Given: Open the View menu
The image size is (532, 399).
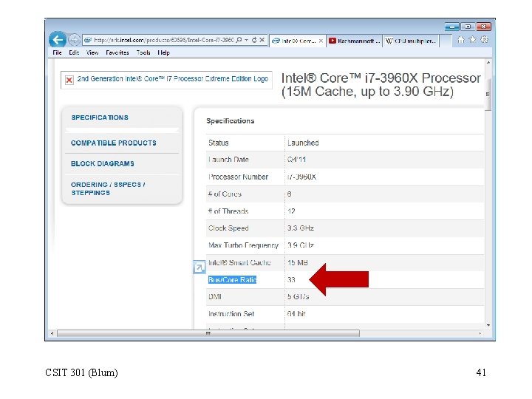Looking at the screenshot, I should point(92,52).
